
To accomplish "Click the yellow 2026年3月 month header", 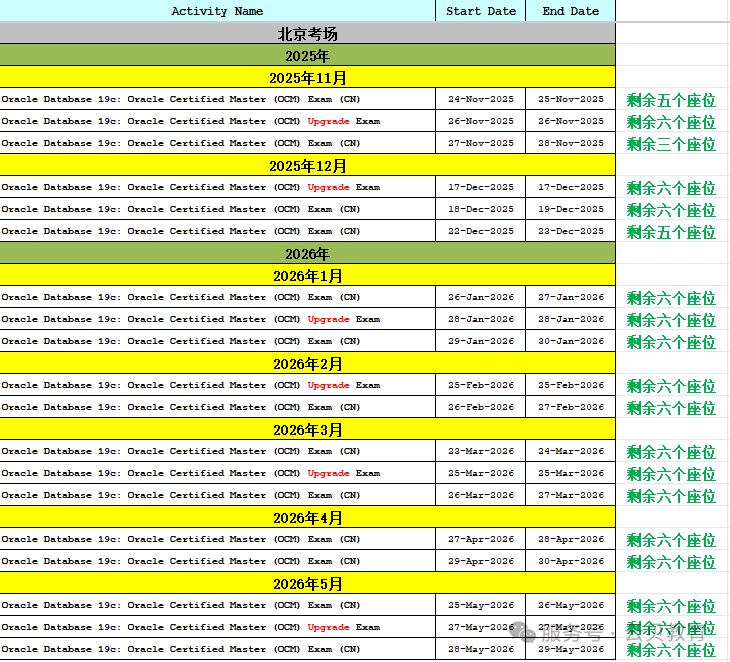I will tap(307, 429).
